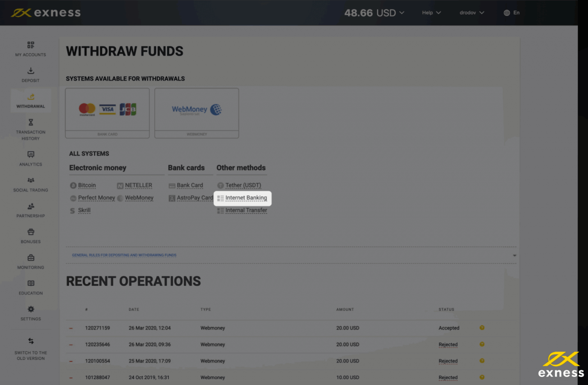Select Perfect Money withdrawal method
Image resolution: width=588 pixels, height=385 pixels.
[x=96, y=198]
